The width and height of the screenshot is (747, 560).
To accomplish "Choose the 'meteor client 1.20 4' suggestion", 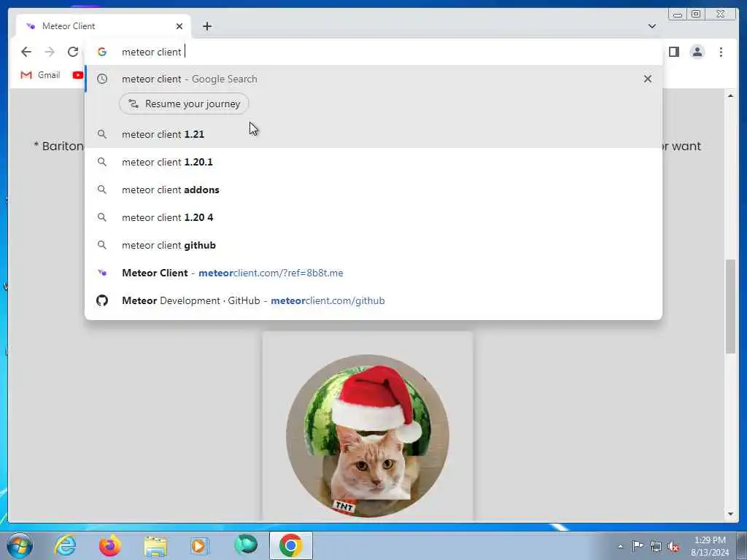I will click(373, 217).
